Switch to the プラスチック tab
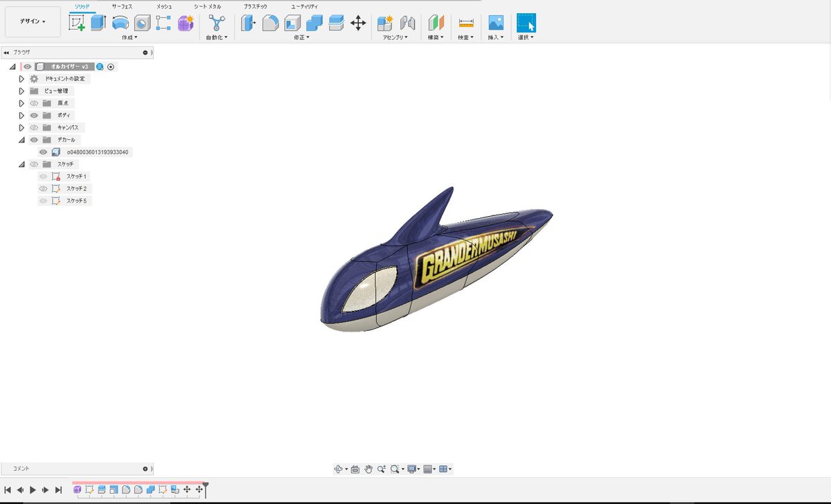This screenshot has width=831, height=504. [x=256, y=6]
